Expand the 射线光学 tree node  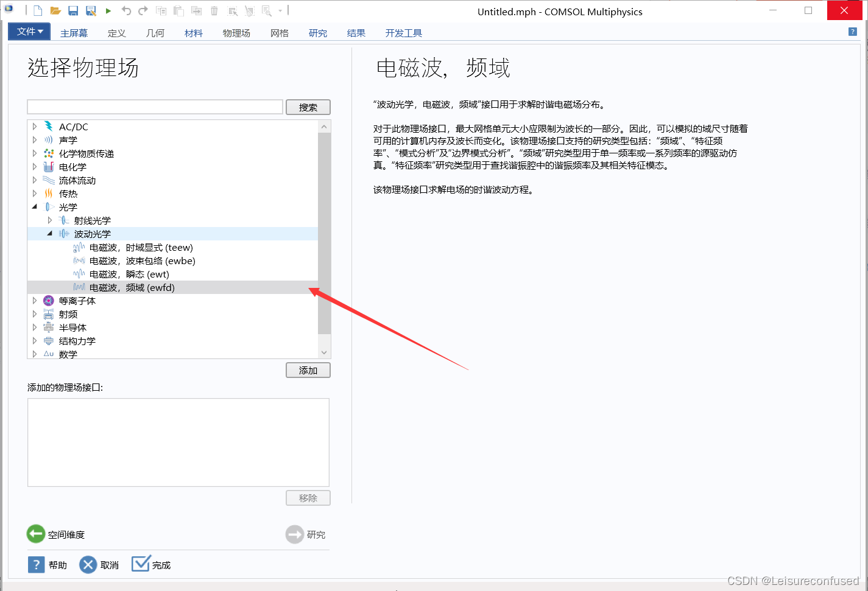click(x=50, y=220)
